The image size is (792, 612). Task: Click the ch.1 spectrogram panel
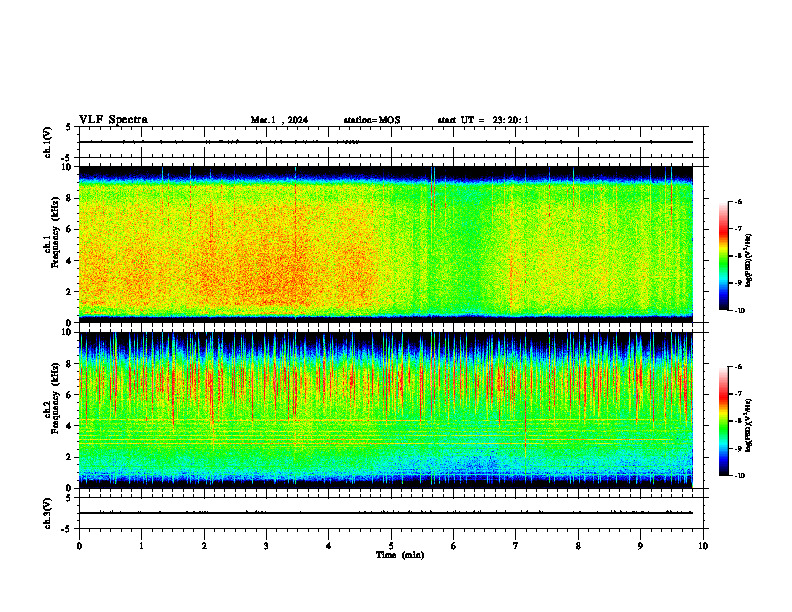[x=385, y=244]
